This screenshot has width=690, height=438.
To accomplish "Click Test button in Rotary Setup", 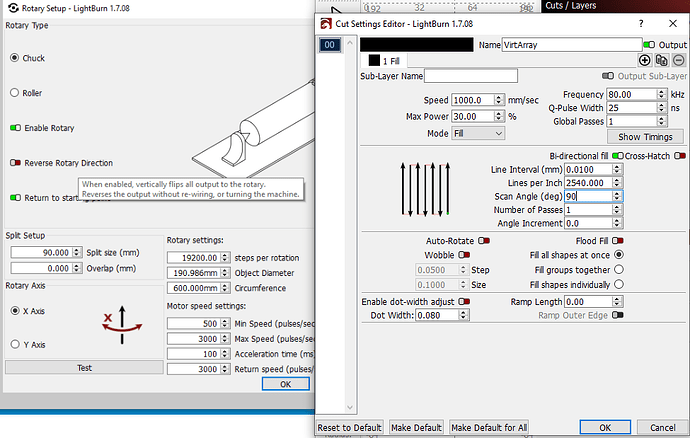I will point(84,368).
